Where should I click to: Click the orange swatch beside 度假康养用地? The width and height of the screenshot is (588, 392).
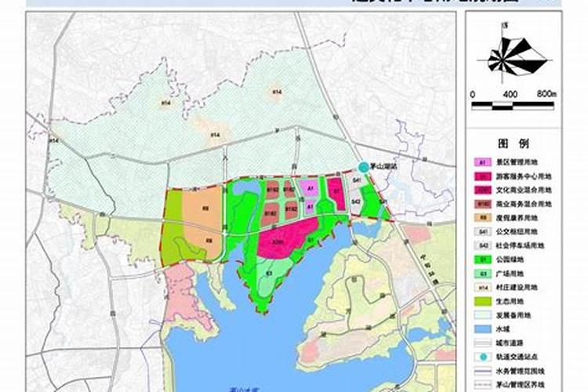tap(483, 218)
